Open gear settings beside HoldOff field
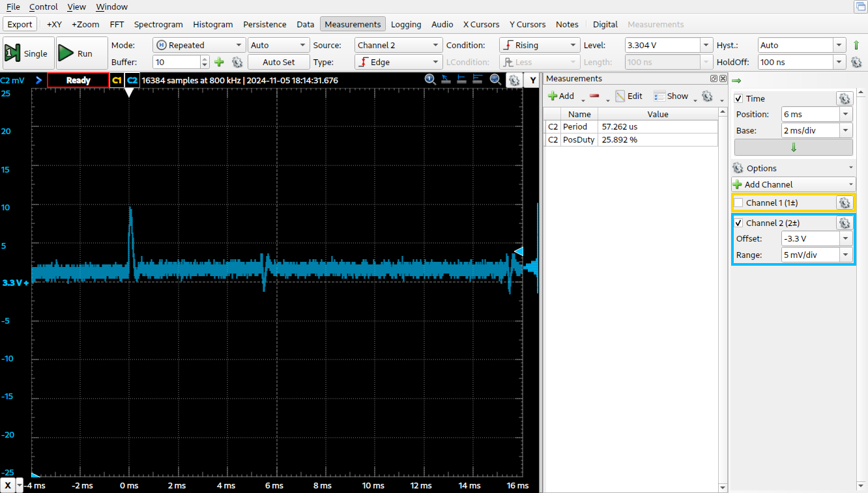Image resolution: width=868 pixels, height=493 pixels. click(x=856, y=63)
